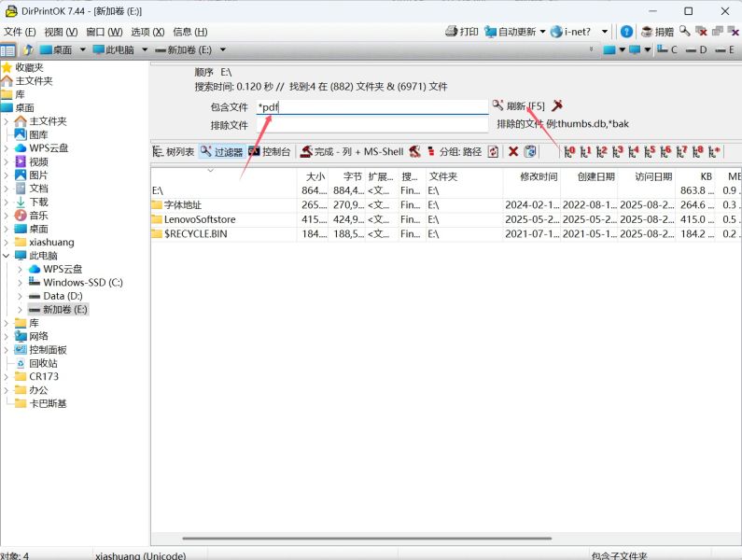Click the windows icon with purple X
Viewport: 742px width, 560px height.
[733, 31]
